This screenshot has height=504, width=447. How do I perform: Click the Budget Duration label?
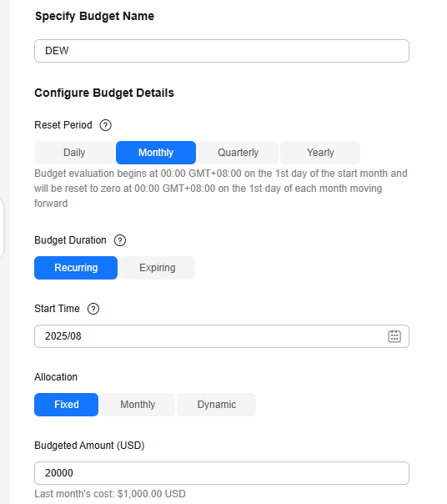(x=70, y=240)
